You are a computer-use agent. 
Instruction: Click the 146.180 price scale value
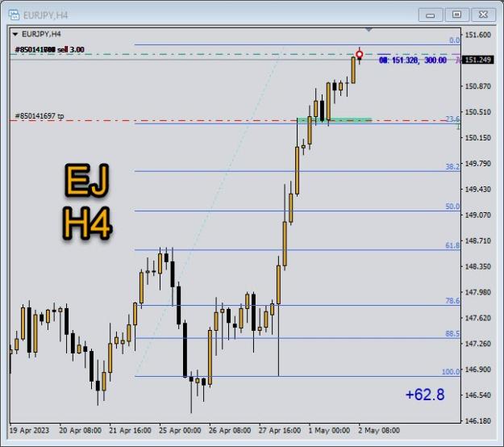[x=478, y=420]
